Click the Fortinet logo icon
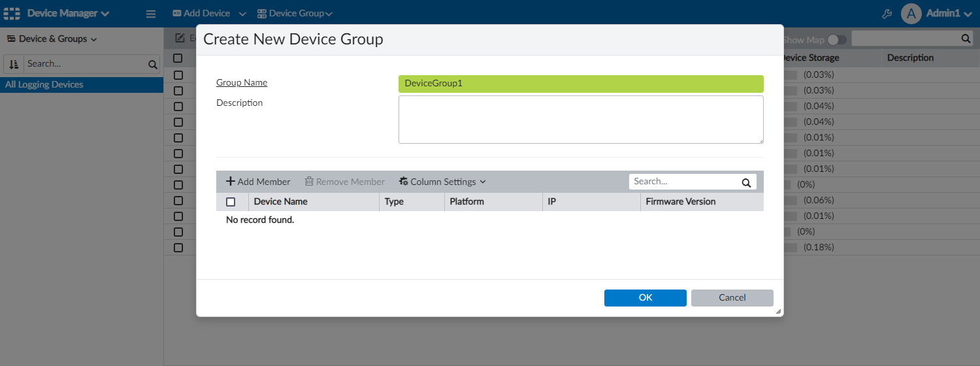Screen dimensions: 980x366 tap(12, 14)
